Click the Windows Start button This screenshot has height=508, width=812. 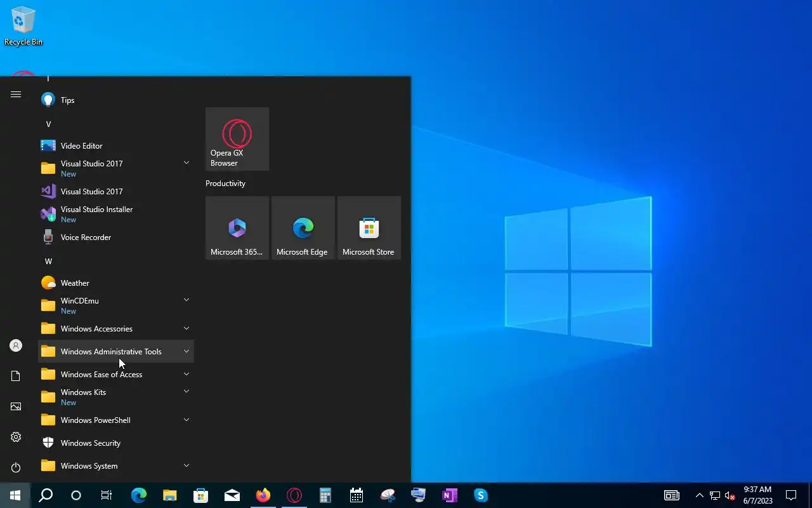tap(15, 495)
